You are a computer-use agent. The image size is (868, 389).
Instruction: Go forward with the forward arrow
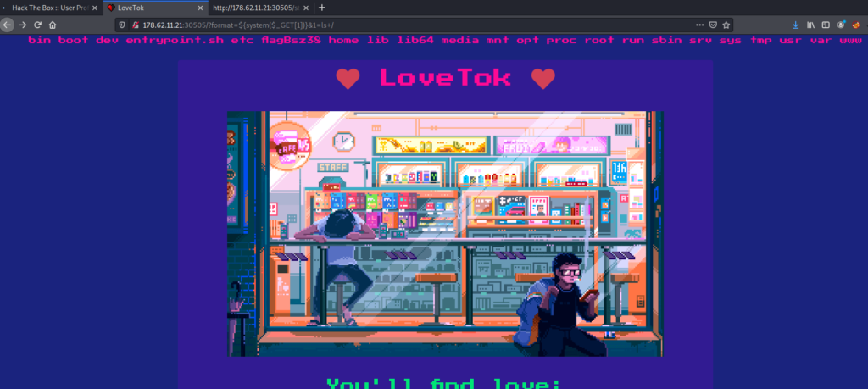pyautogui.click(x=23, y=25)
